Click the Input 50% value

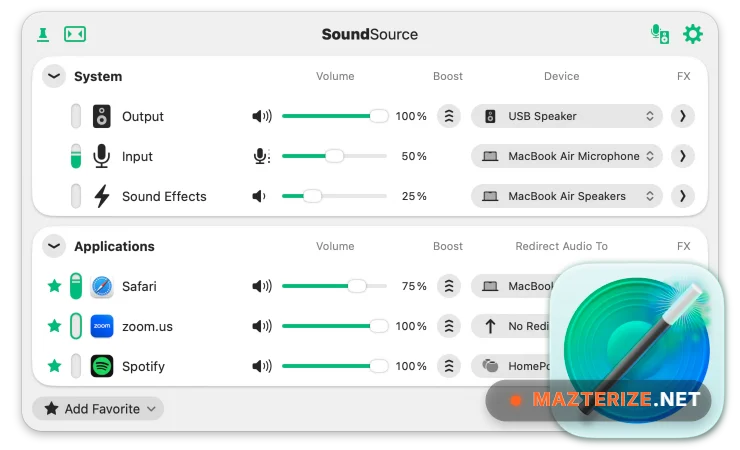click(x=414, y=156)
